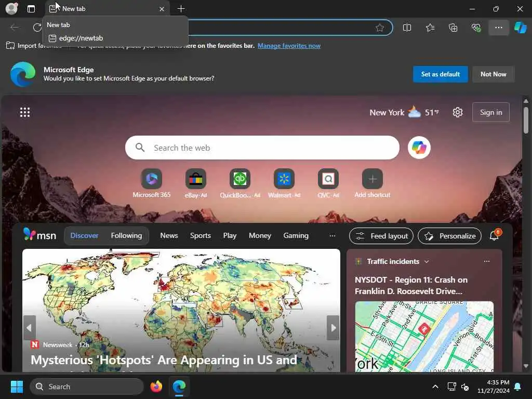This screenshot has height=399, width=532.
Task: Open split screen view
Action: (407, 28)
